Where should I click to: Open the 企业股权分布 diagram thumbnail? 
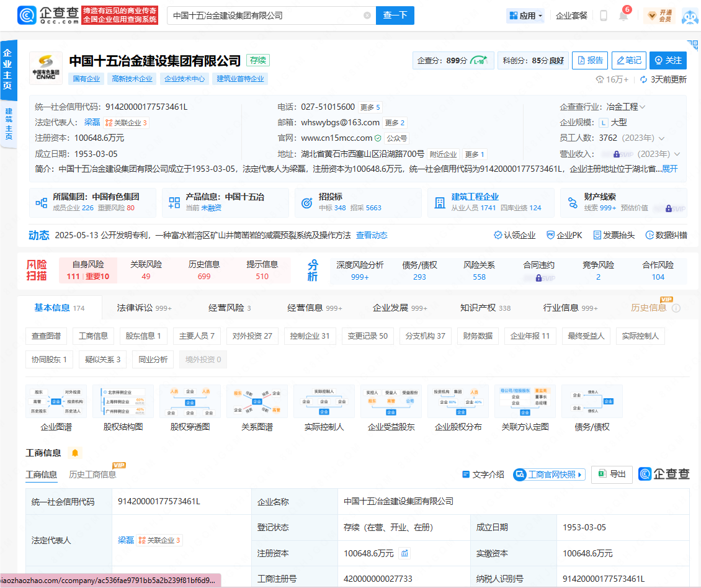tap(458, 401)
